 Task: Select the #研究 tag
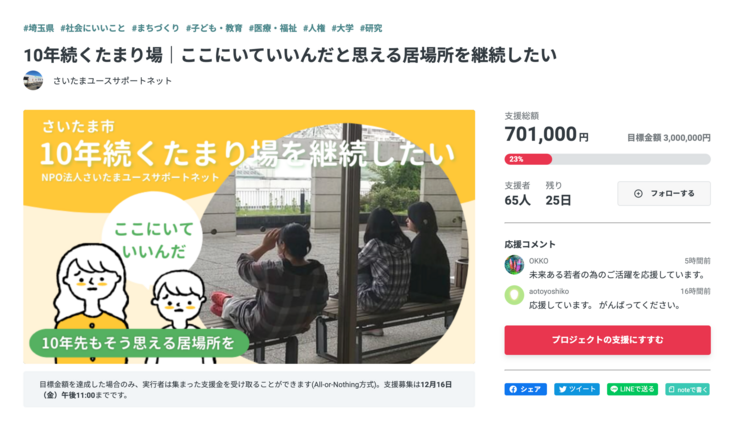[x=371, y=28]
